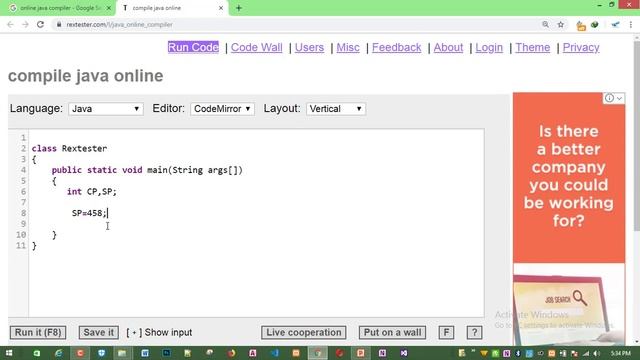640x360 pixels.
Task: Click the 'public static void main' line
Action: (147, 170)
